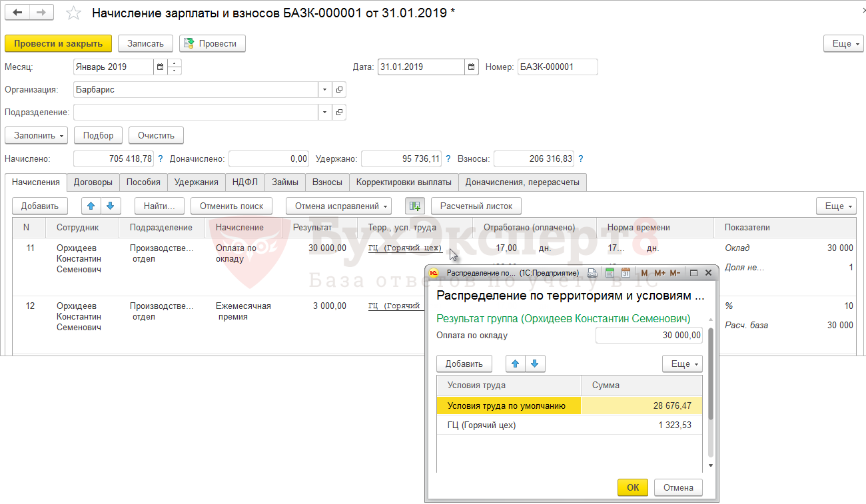This screenshot has width=866, height=504.
Task: Toggle the detailed calculation columns icon
Action: click(x=415, y=206)
